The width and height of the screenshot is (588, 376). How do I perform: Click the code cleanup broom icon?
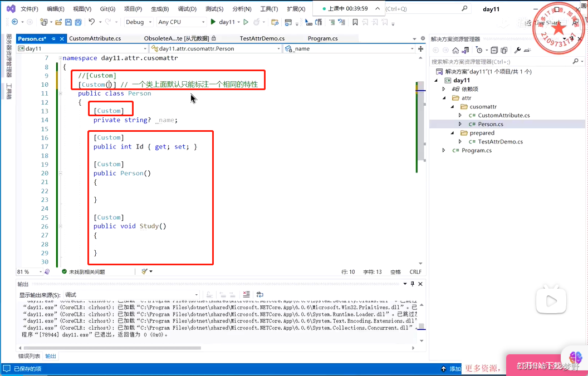click(x=144, y=271)
